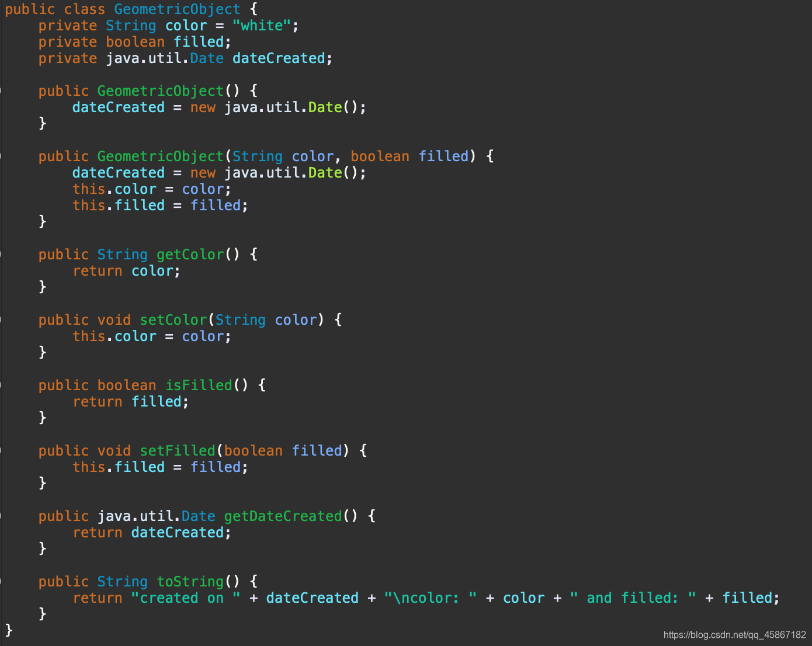
Task: Click the 'return dateCreated;' statement
Action: point(152,533)
